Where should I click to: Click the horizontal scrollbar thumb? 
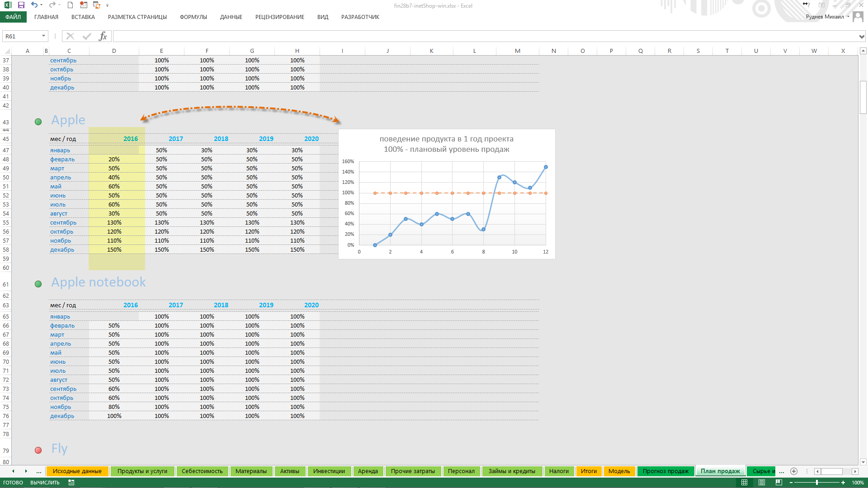pyautogui.click(x=832, y=471)
